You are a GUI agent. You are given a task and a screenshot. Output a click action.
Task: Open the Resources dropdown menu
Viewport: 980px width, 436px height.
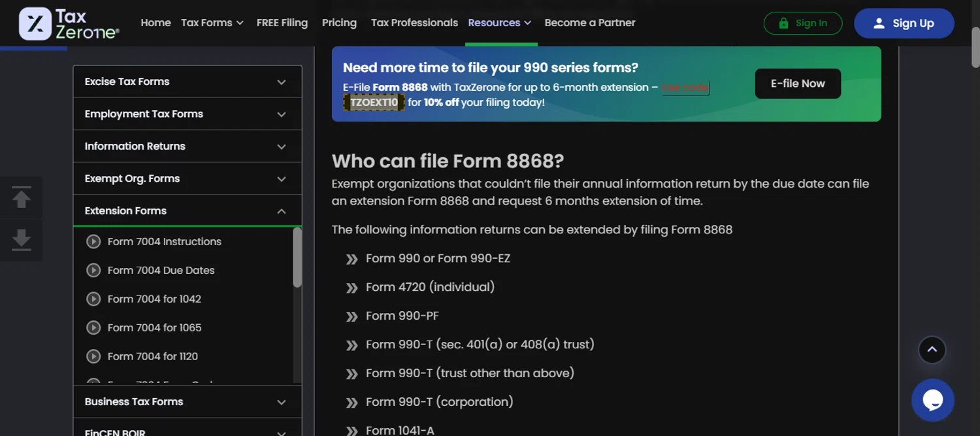point(500,23)
